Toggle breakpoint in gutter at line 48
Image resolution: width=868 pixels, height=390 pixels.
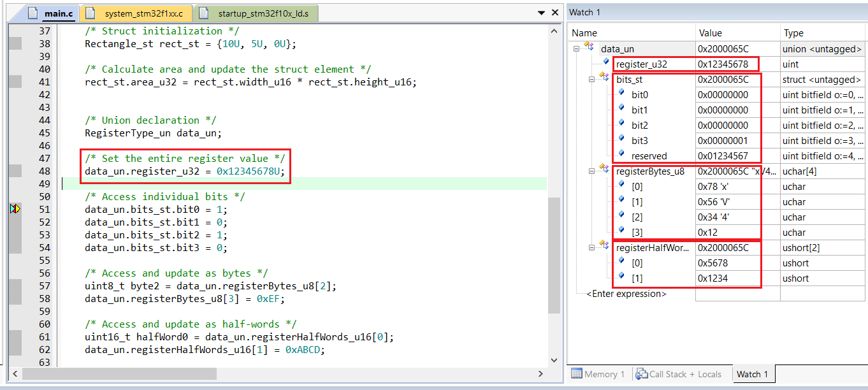(15, 171)
